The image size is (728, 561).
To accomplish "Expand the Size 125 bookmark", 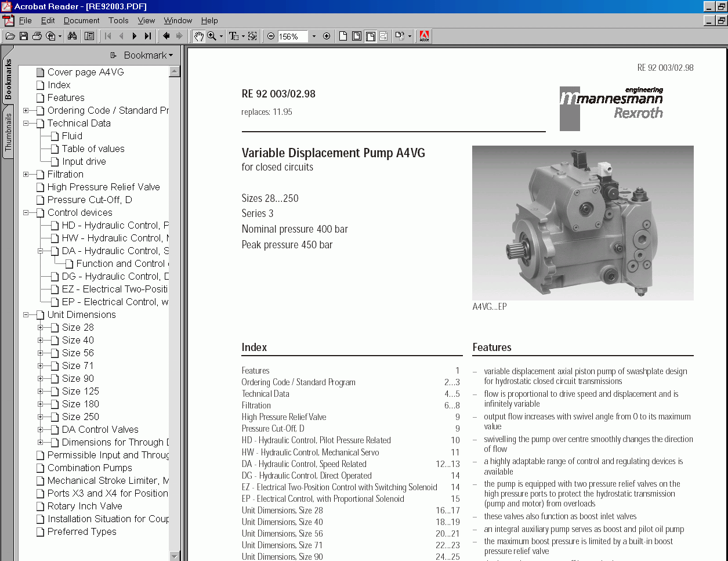I will [x=40, y=391].
